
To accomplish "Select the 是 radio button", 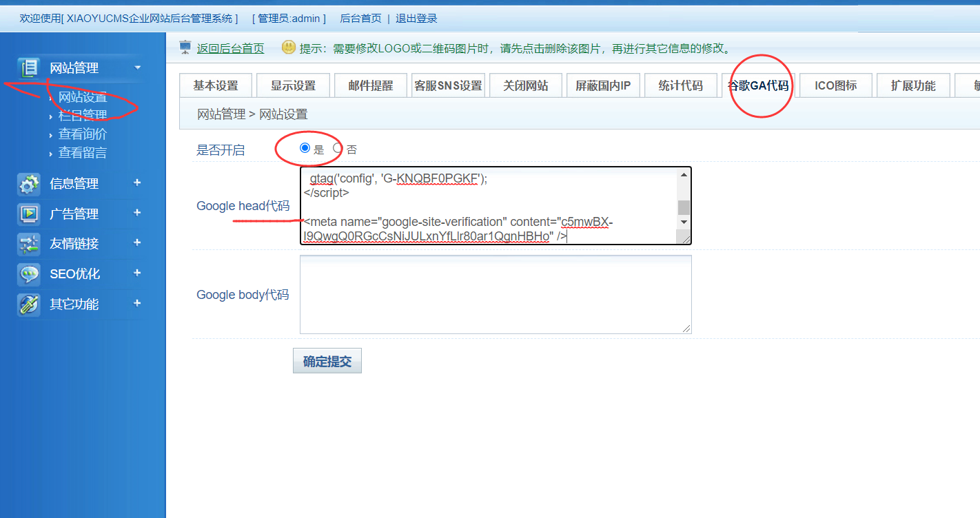I will pos(305,148).
